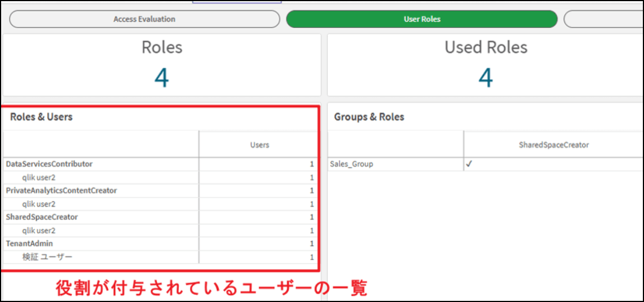Select SharedSpaceCreator row in Roles & Users
The image size is (644, 302).
point(42,217)
